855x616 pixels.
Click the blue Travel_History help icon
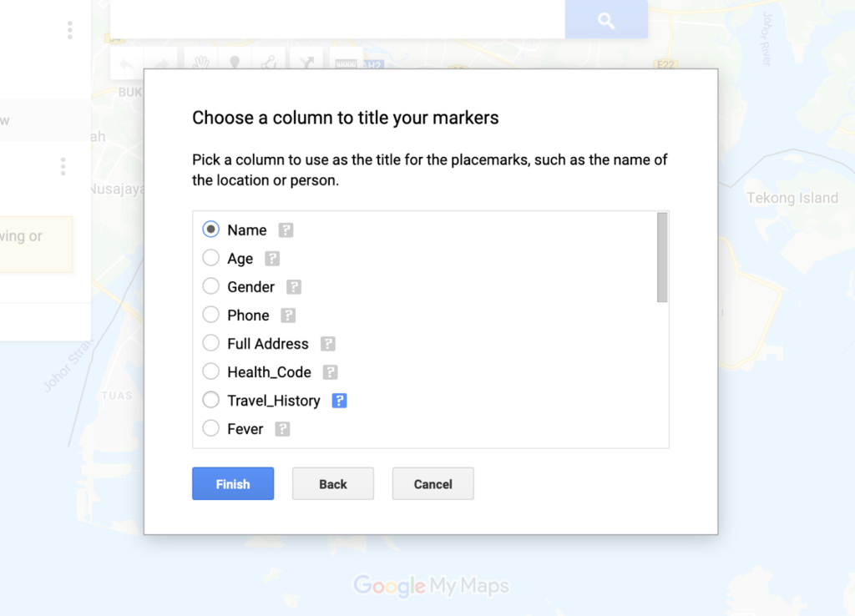pyautogui.click(x=339, y=401)
